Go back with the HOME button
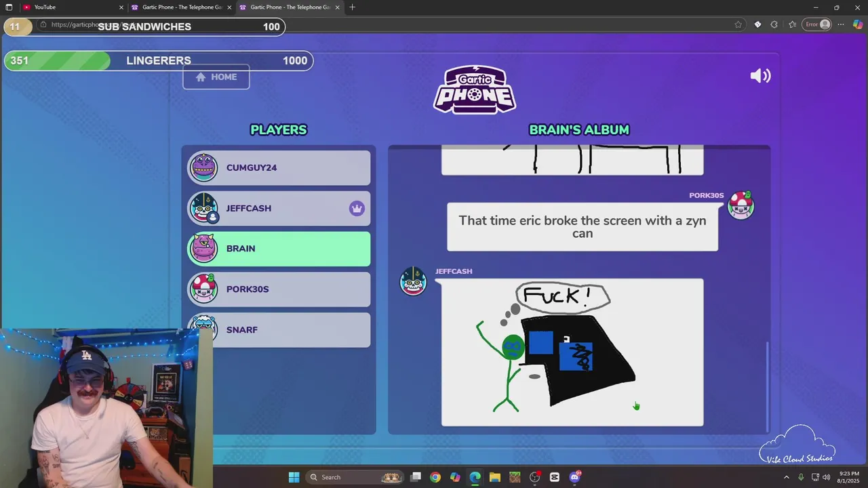The height and width of the screenshot is (488, 868). point(216,77)
